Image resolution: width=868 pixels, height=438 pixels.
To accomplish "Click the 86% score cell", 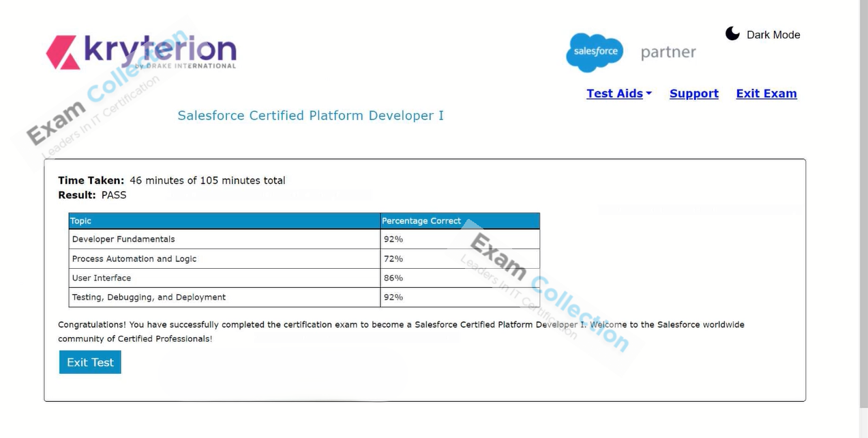I will point(460,278).
